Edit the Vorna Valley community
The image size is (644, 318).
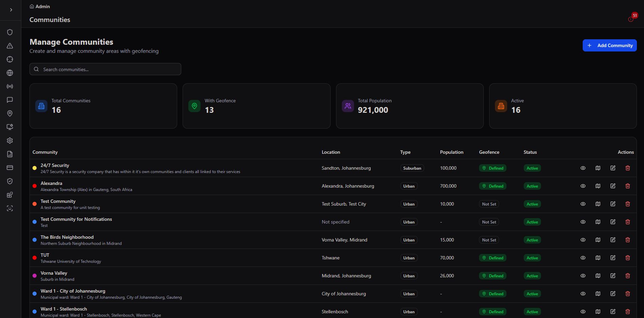click(613, 276)
